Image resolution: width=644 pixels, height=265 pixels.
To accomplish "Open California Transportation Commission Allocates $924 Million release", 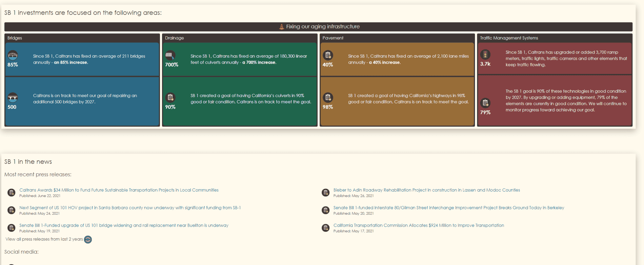I will click(x=419, y=225).
